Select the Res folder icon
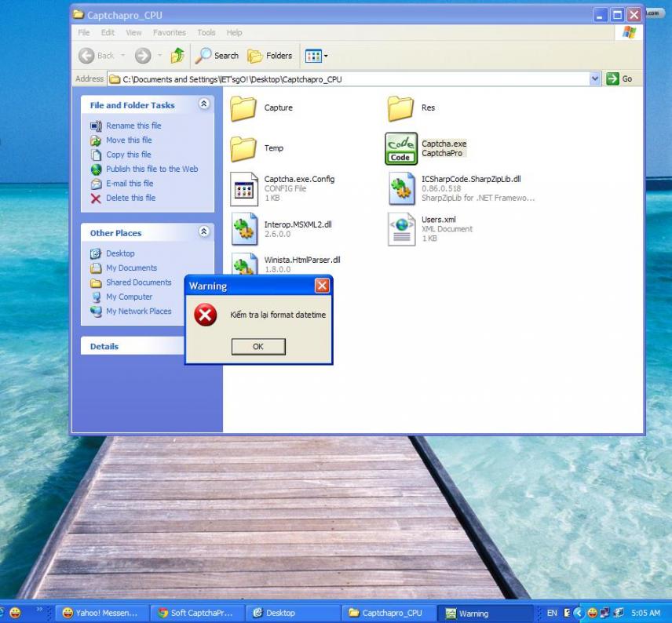 (400, 107)
